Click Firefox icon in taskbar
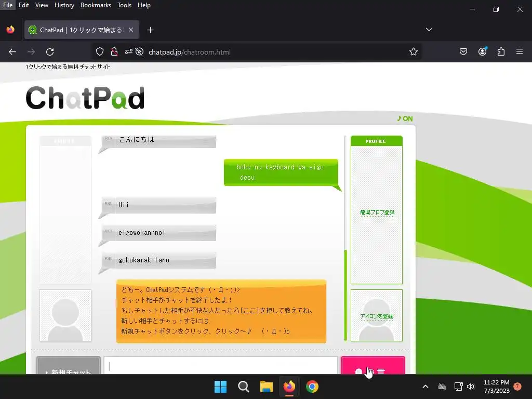The image size is (532, 399). tap(289, 387)
